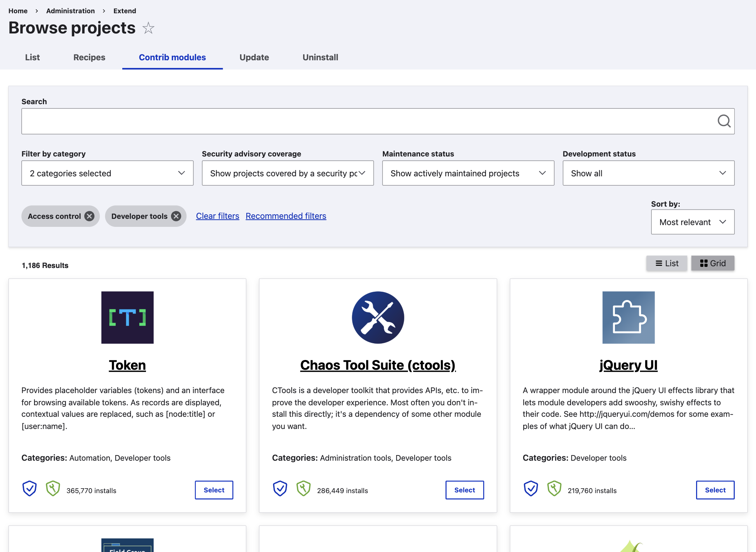Open the Maintenance status dropdown
756x552 pixels.
468,173
